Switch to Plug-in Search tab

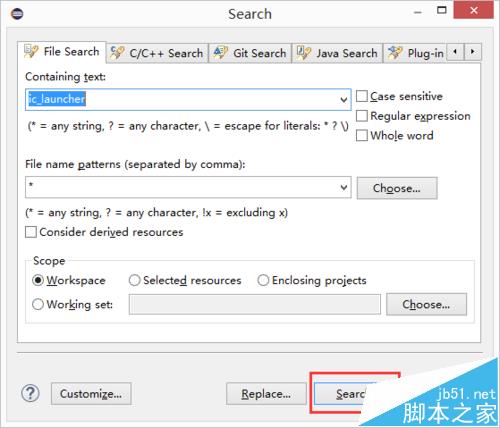[x=415, y=53]
